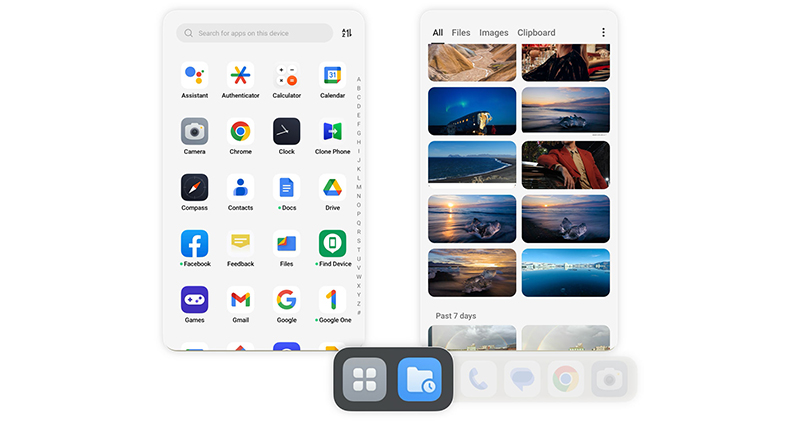Image resolution: width=800 pixels, height=430 pixels.
Task: Click the sort apps icon beside search
Action: click(346, 33)
